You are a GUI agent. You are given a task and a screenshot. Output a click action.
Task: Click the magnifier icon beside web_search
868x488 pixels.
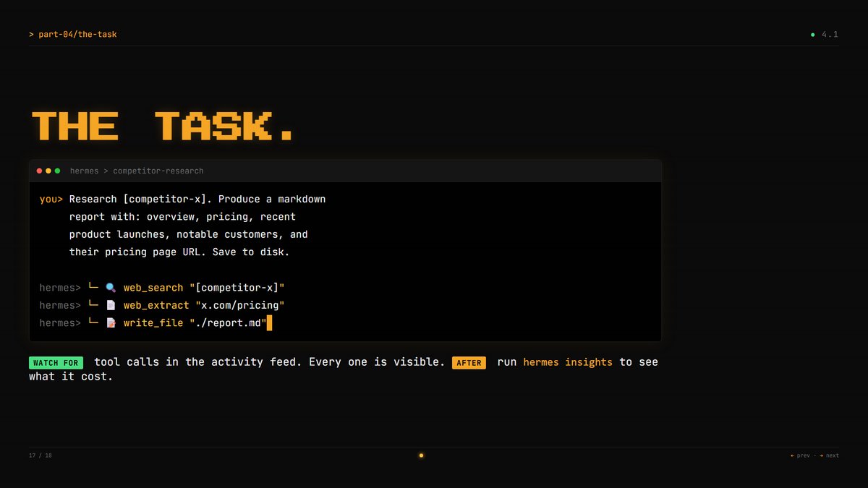tap(111, 288)
